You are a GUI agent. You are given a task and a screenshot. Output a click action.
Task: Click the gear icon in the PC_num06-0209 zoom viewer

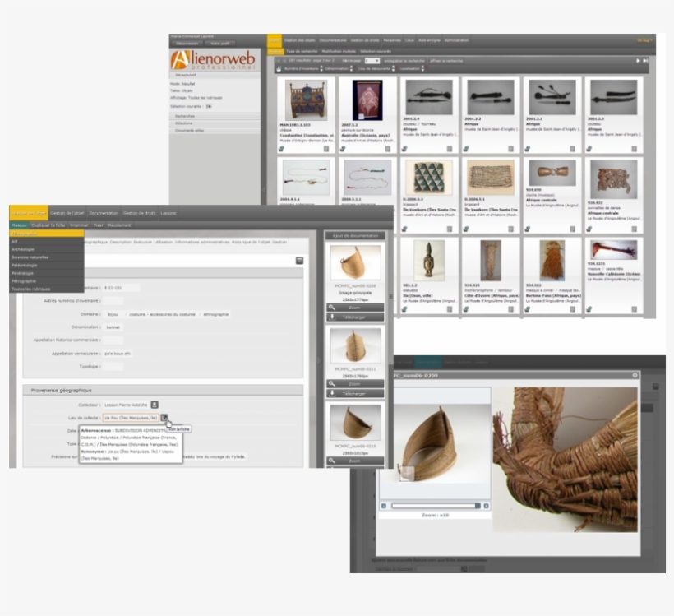pyautogui.click(x=635, y=375)
